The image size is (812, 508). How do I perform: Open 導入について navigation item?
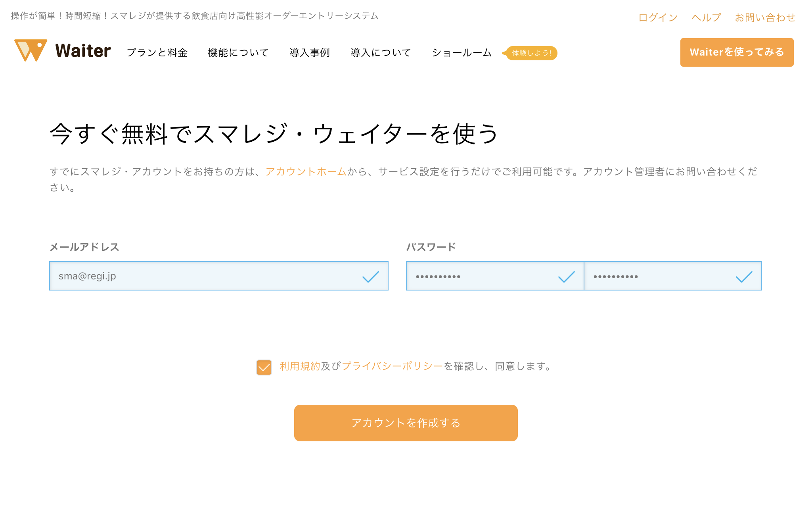[x=381, y=53]
